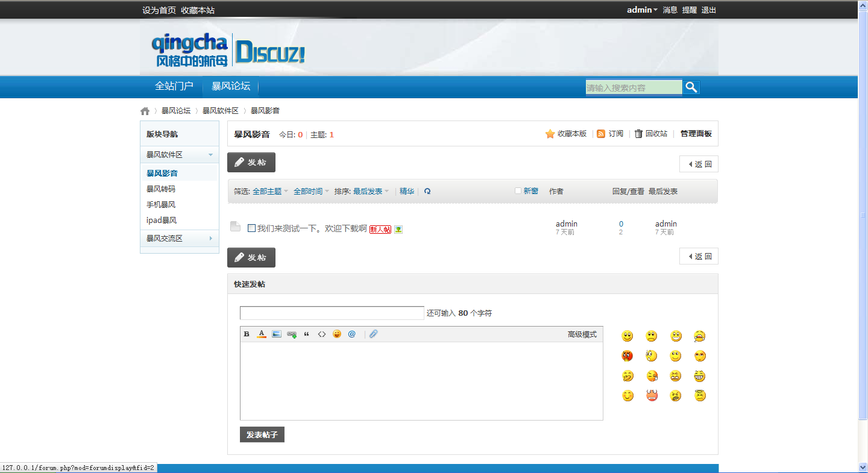Open the admin user dropdown
This screenshot has width=868, height=473.
click(x=643, y=10)
